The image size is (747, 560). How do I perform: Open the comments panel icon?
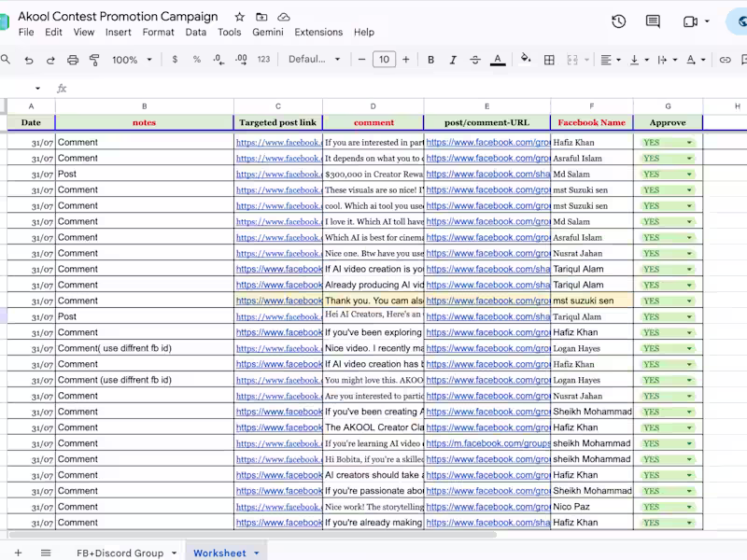point(653,21)
